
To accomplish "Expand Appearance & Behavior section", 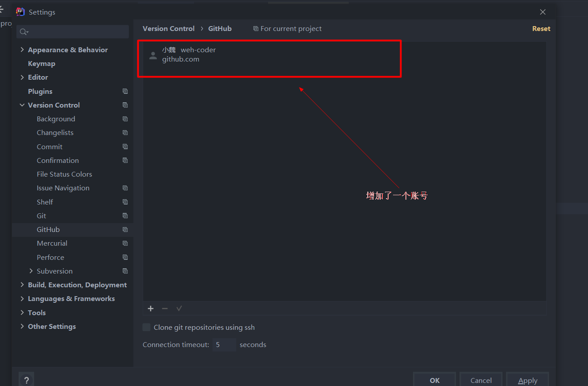I will click(22, 50).
